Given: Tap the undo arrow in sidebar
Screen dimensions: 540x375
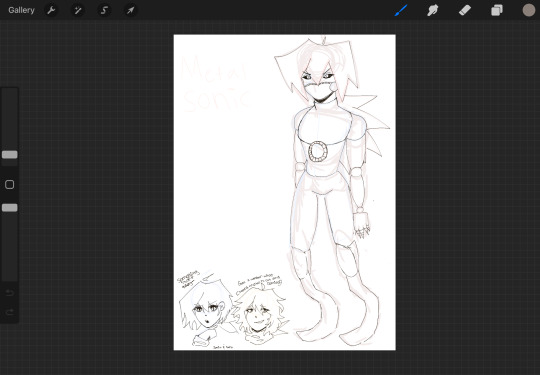Looking at the screenshot, I should click(x=10, y=293).
